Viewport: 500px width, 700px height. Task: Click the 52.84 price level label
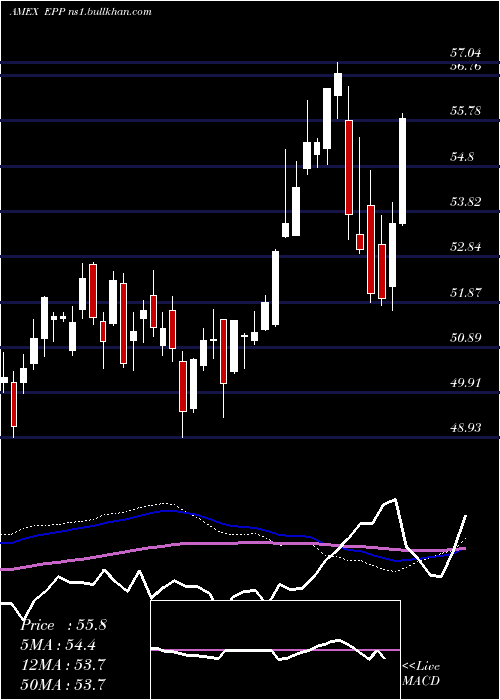click(466, 246)
